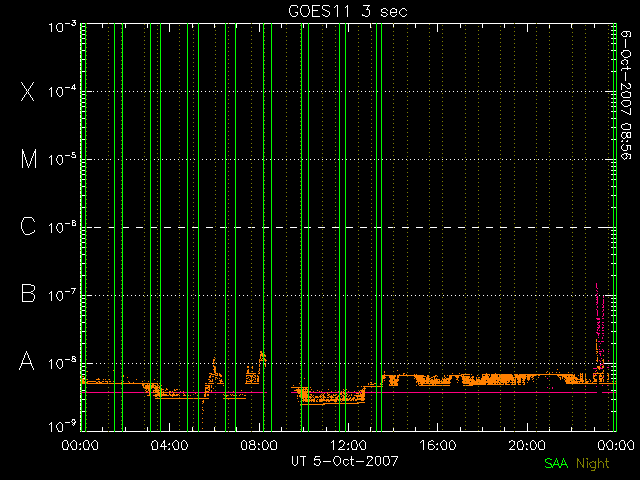640x480 pixels.
Task: Select the X flare class label
Action: pos(28,91)
